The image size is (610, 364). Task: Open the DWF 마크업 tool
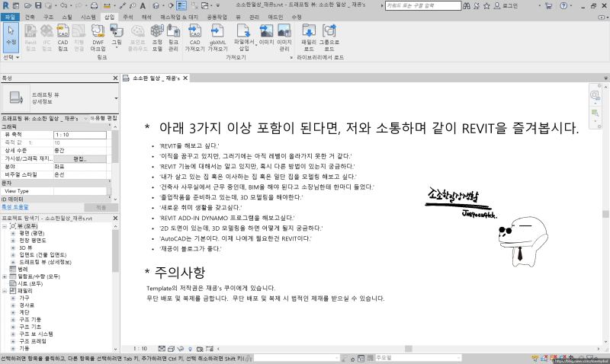click(98, 37)
